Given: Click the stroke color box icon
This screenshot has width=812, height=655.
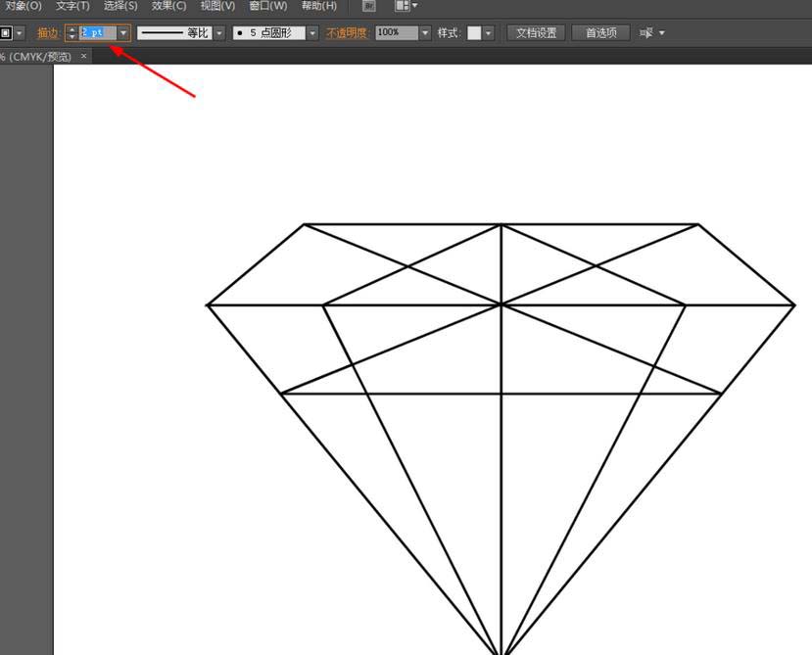Looking at the screenshot, I should tap(6, 33).
